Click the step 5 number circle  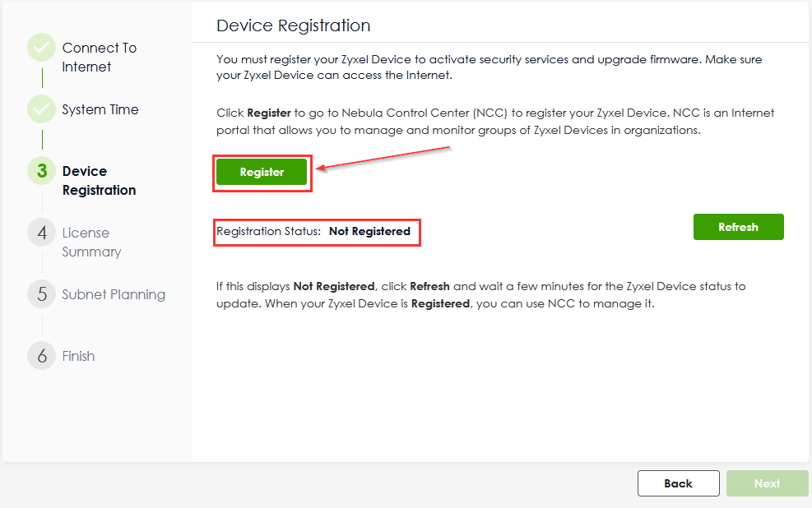[41, 294]
